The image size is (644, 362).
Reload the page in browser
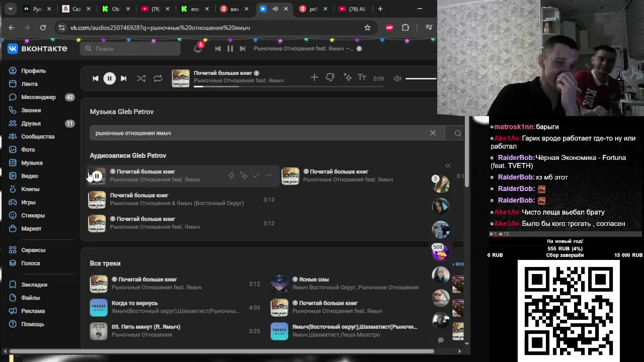click(43, 28)
